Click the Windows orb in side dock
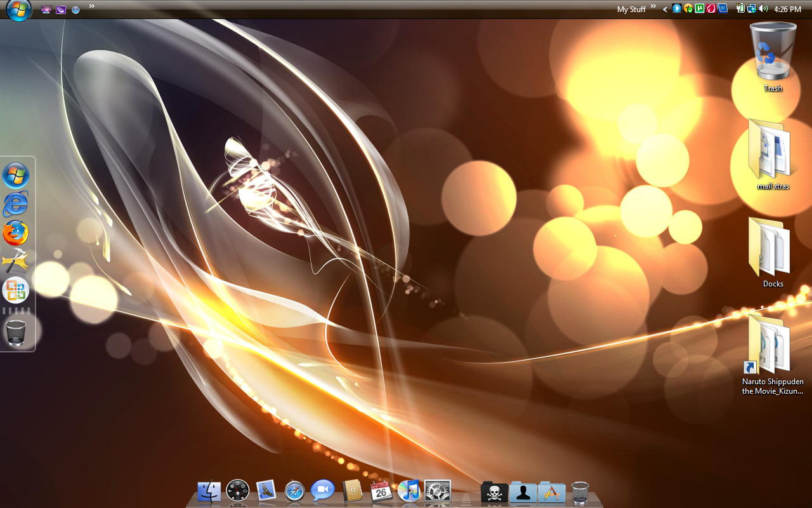This screenshot has width=812, height=508. [x=16, y=175]
